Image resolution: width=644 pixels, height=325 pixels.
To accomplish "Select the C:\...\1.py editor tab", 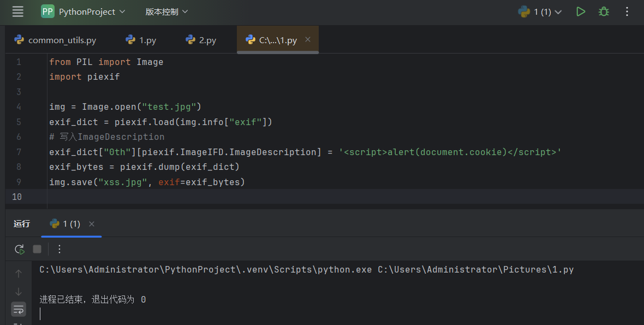I will pyautogui.click(x=278, y=40).
